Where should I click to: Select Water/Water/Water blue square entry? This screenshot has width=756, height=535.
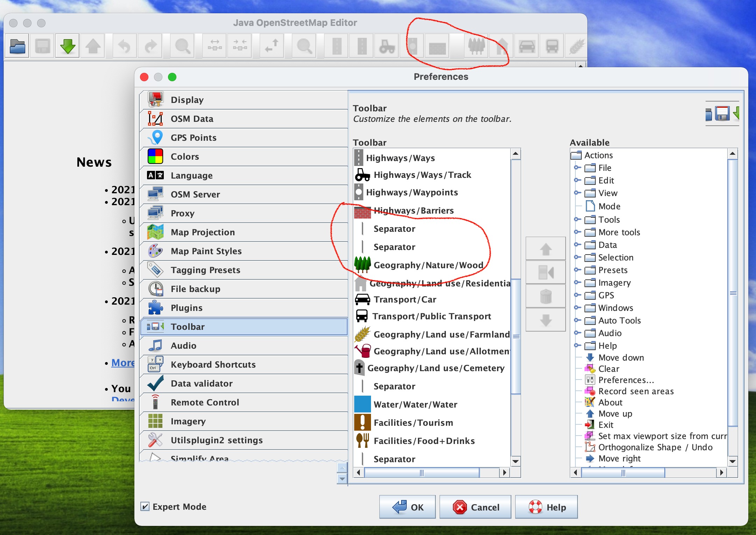pos(415,404)
